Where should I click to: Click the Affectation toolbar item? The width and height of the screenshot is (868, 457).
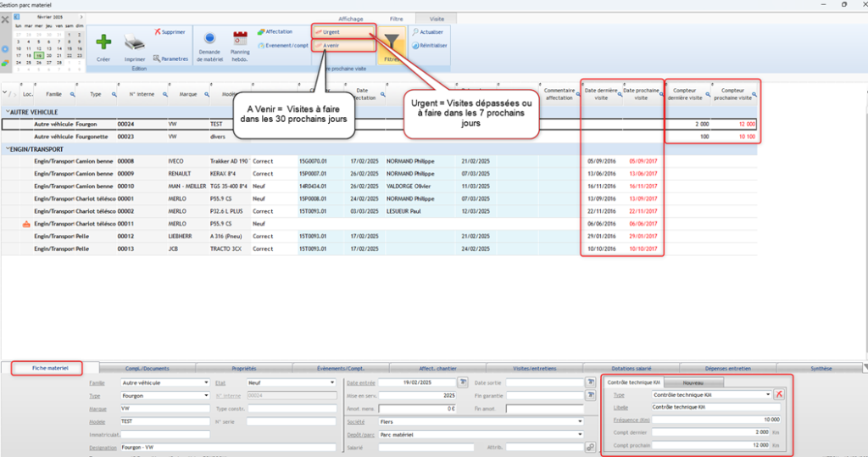275,31
